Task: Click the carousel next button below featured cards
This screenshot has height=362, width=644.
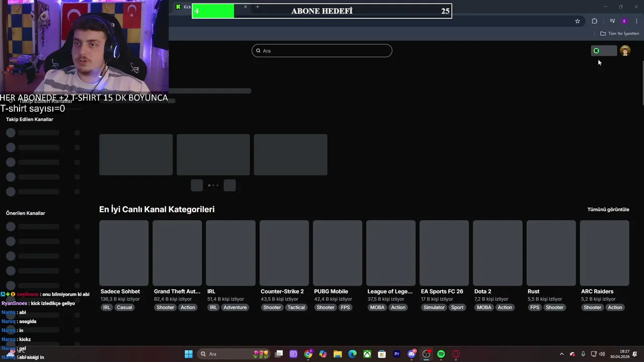Action: click(x=229, y=186)
